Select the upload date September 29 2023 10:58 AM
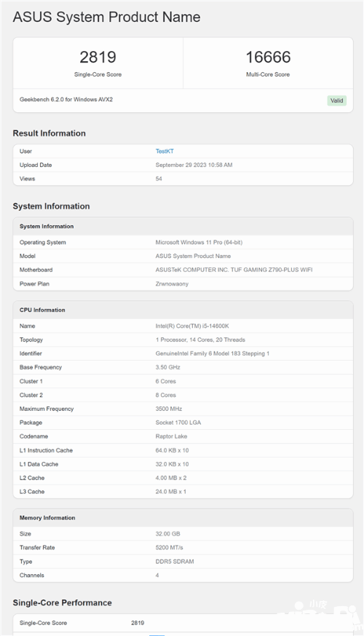This screenshot has width=364, height=636. click(x=194, y=165)
